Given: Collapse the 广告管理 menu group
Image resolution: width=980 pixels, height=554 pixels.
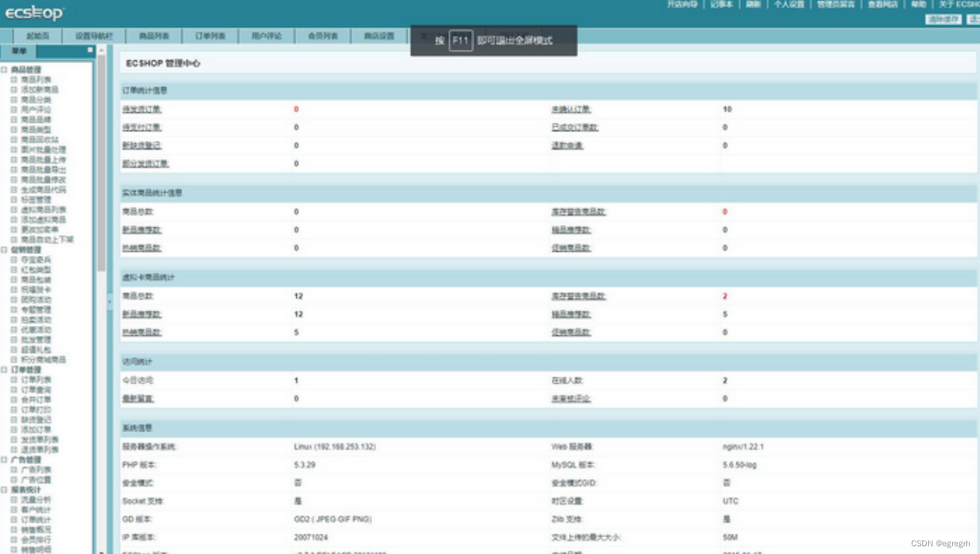Looking at the screenshot, I should tap(4, 460).
